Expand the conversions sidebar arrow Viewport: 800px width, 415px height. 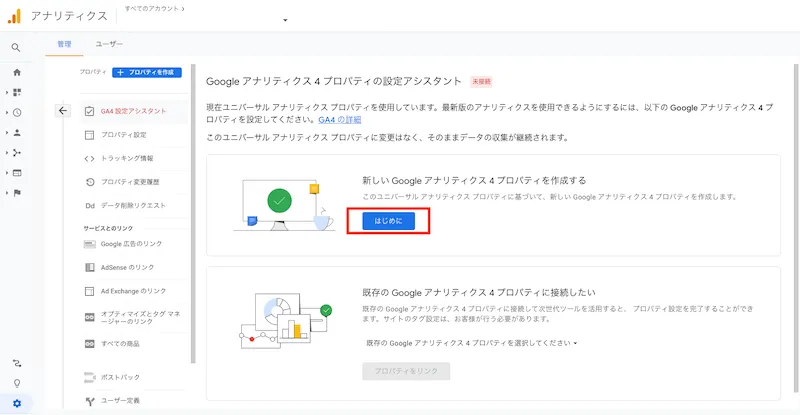pyautogui.click(x=7, y=193)
